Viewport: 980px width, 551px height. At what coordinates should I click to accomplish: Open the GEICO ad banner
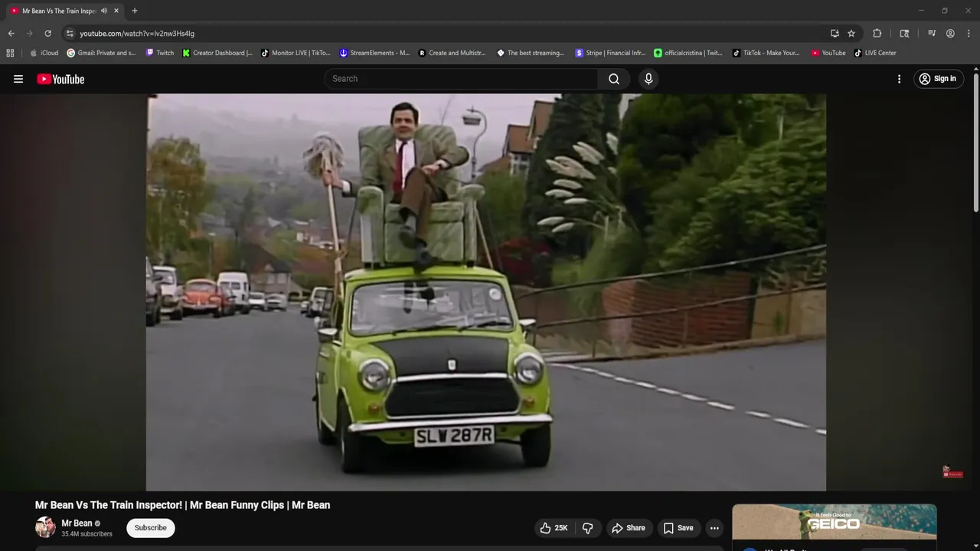tap(835, 522)
